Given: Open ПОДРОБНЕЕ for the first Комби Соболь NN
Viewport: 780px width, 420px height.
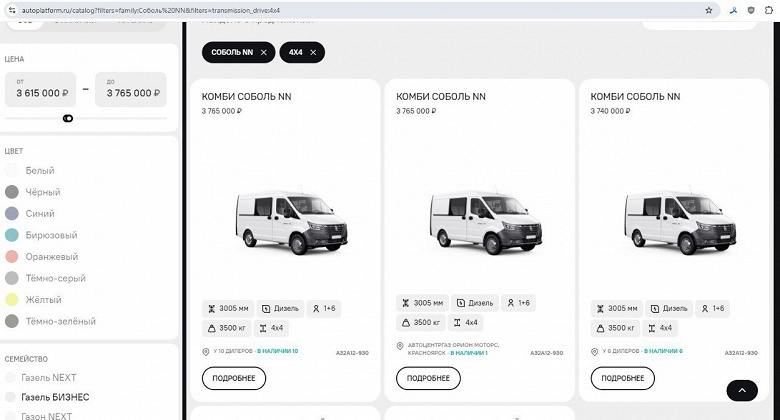Looking at the screenshot, I should coord(234,378).
